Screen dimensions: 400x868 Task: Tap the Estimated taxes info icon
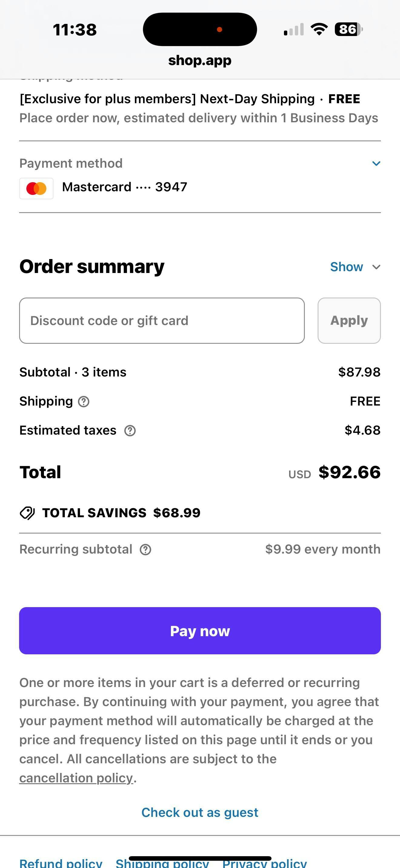pos(130,430)
